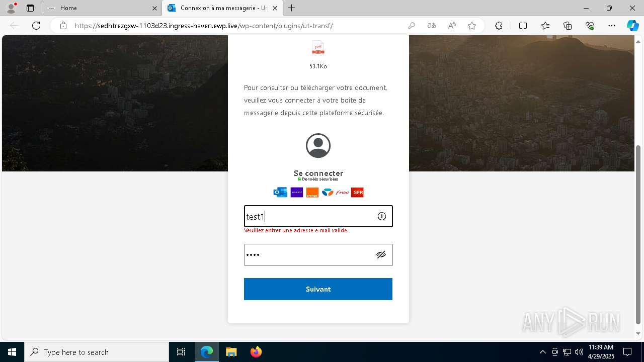Click the Suivant button
The height and width of the screenshot is (362, 644).
318,289
